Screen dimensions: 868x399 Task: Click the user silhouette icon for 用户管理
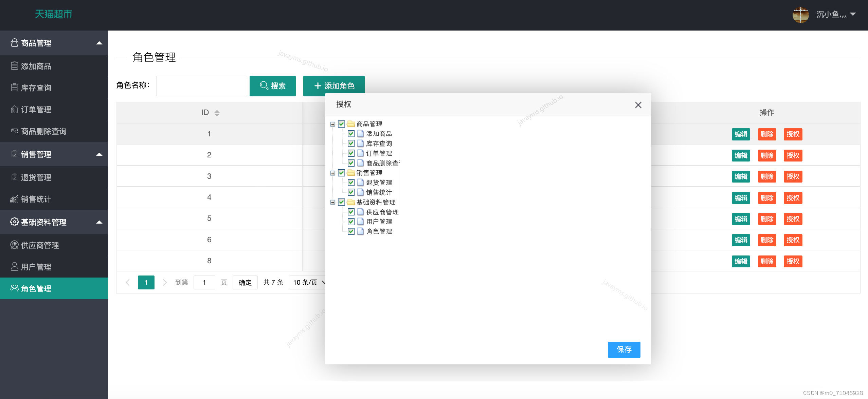pyautogui.click(x=14, y=267)
